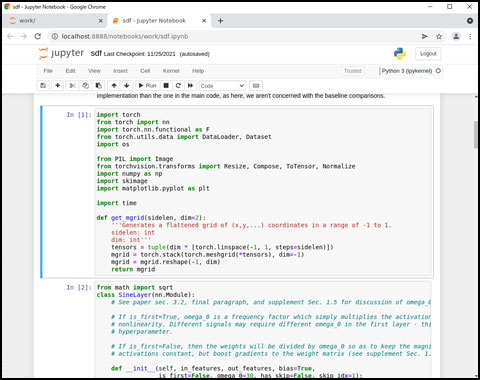Interrupt the kernel stop icon
The width and height of the screenshot is (480, 380).
(x=166, y=86)
